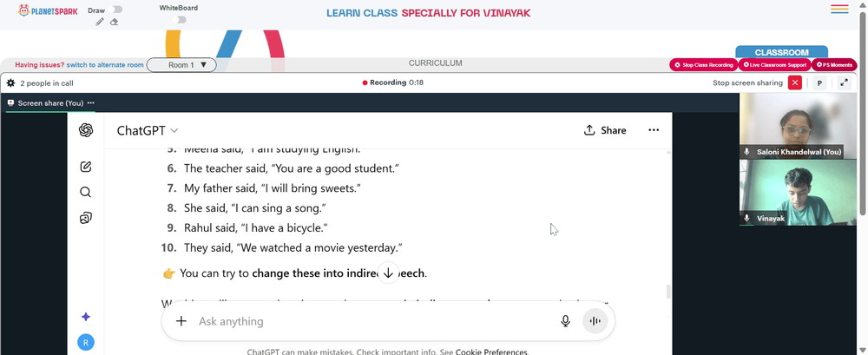868x355 pixels.
Task: Select the pencil draw tool
Action: [100, 22]
